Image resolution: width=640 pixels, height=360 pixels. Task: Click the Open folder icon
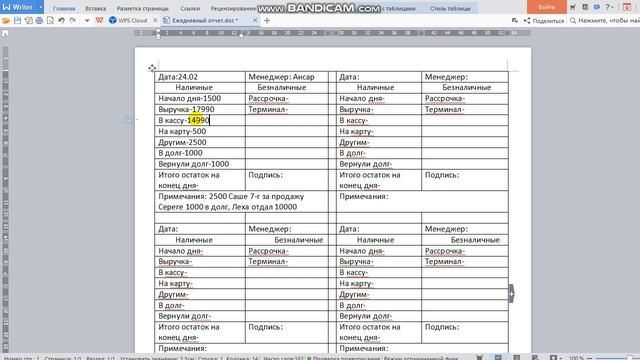(x=6, y=20)
